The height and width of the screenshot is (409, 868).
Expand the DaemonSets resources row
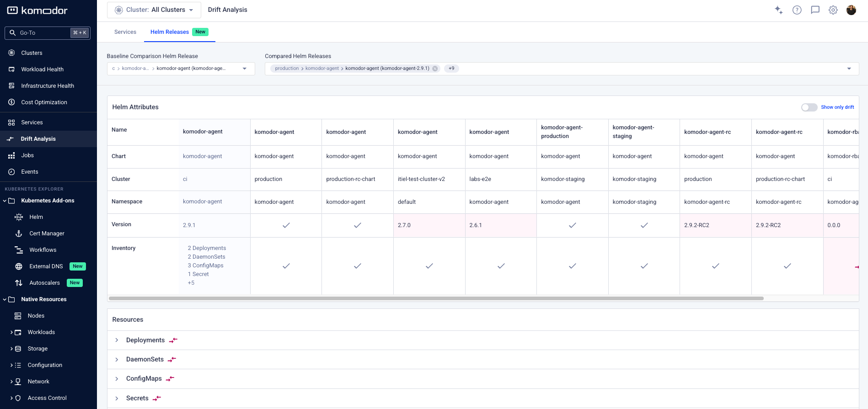click(117, 360)
